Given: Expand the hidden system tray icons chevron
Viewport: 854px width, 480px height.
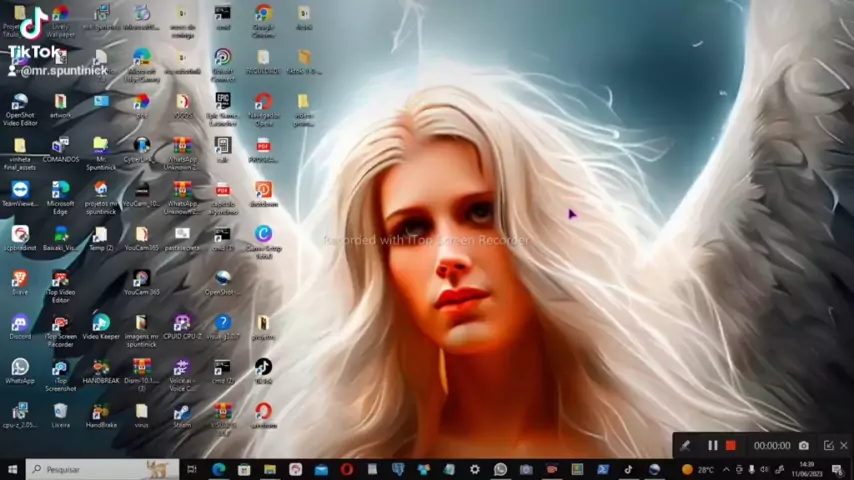Looking at the screenshot, I should [726, 469].
